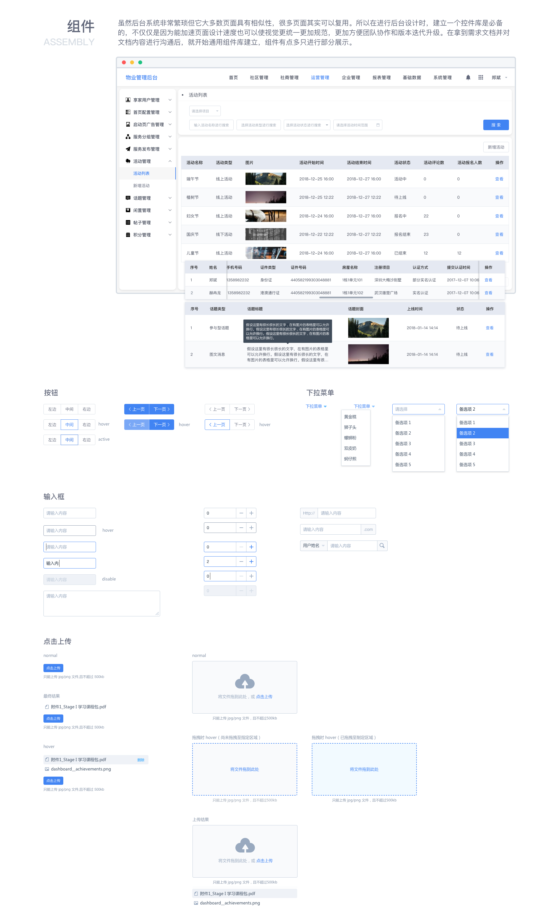
Task: Decrease the stepper showing value 2
Action: point(241,561)
